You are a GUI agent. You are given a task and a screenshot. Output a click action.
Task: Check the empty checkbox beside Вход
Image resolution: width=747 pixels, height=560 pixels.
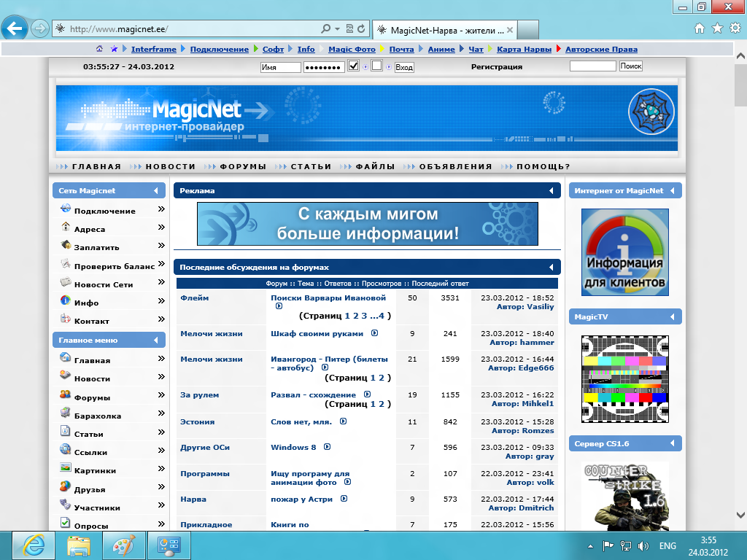click(377, 66)
